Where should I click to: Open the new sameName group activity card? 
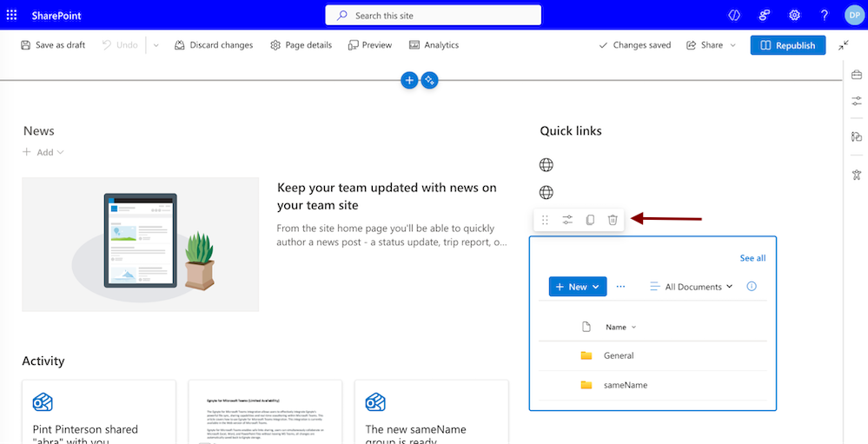click(x=431, y=412)
